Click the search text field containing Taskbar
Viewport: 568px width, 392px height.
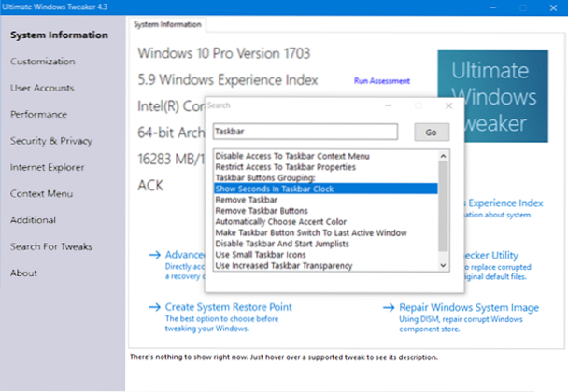pyautogui.click(x=306, y=133)
